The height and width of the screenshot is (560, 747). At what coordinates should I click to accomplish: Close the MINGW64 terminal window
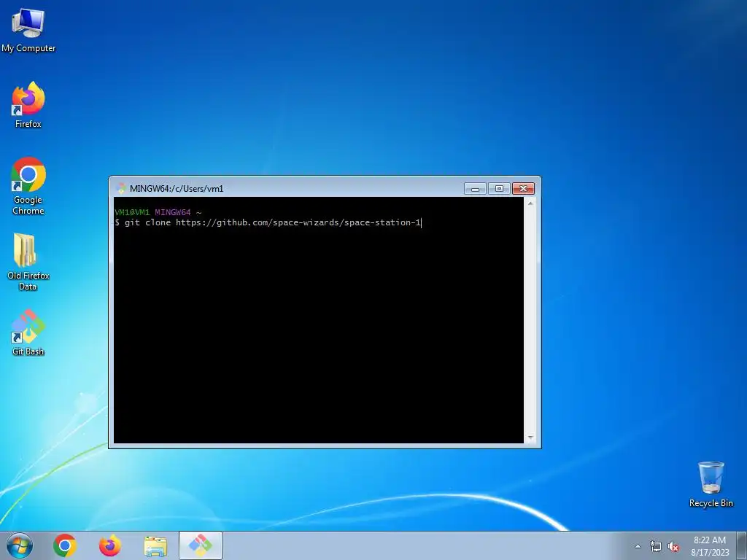pyautogui.click(x=523, y=189)
